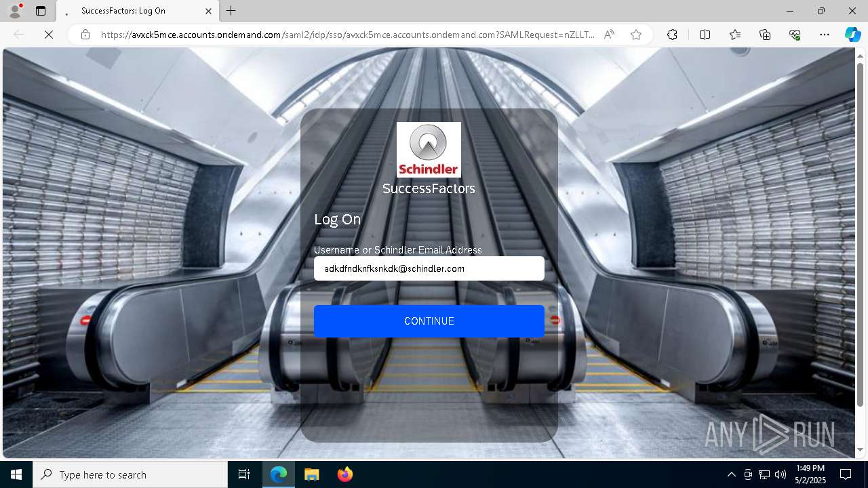Open a new tab with plus button
The width and height of the screenshot is (868, 488).
click(x=231, y=11)
